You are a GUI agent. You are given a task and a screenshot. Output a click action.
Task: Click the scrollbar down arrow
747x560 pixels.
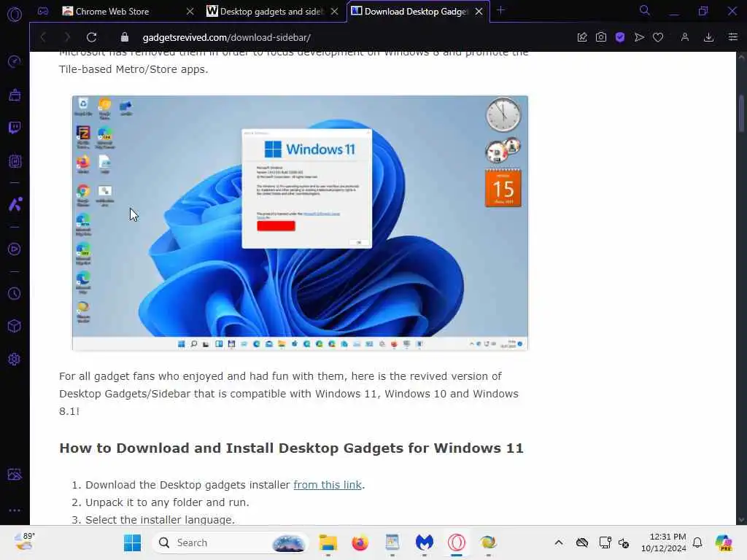[x=741, y=520]
